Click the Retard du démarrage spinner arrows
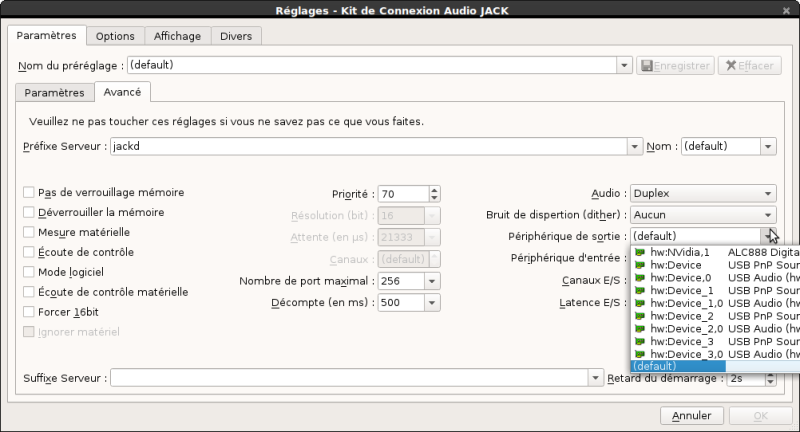The height and width of the screenshot is (432, 800). coord(771,378)
